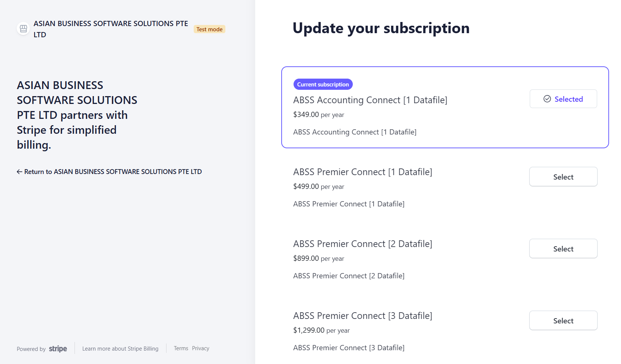The width and height of the screenshot is (621, 364).
Task: Select the Premier Connect 2 Datafile plan
Action: coord(563,249)
